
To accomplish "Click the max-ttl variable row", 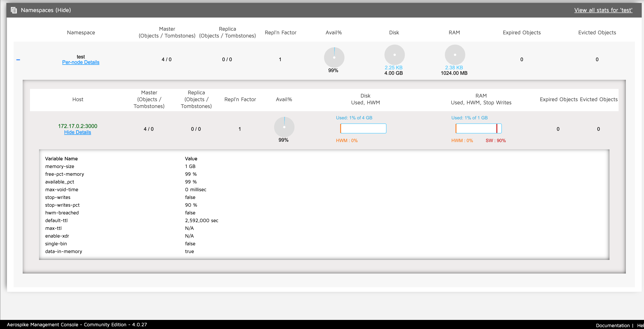I will pos(324,228).
